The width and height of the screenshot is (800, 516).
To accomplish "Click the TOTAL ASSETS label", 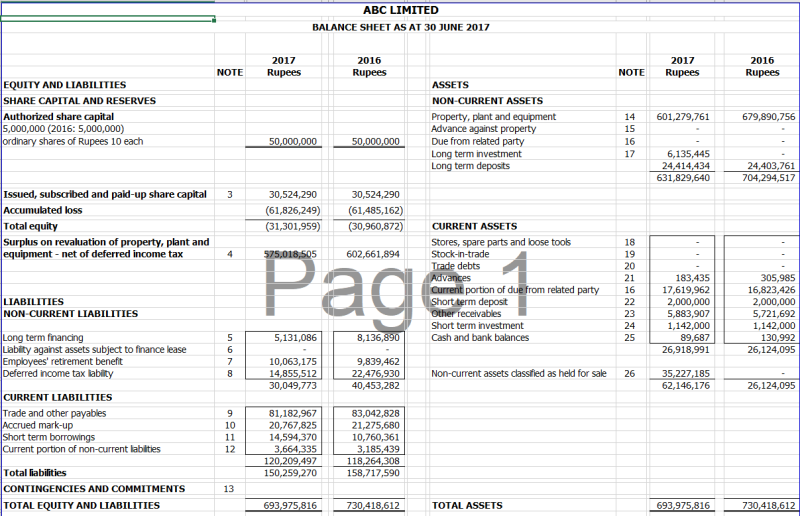I will tap(467, 505).
